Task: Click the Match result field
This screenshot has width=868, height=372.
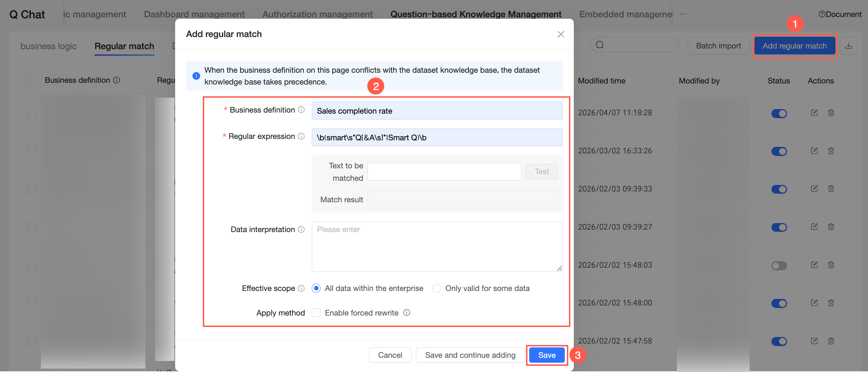Action: pos(463,199)
